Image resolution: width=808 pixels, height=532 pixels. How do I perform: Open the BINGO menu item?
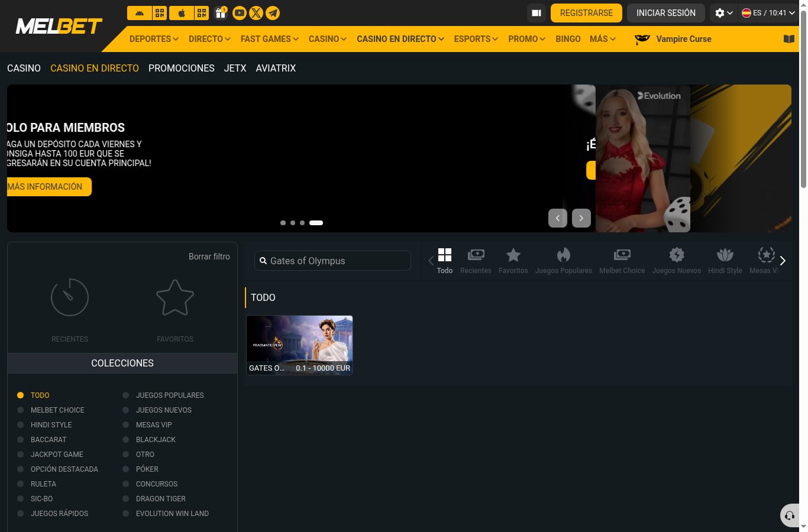point(568,39)
